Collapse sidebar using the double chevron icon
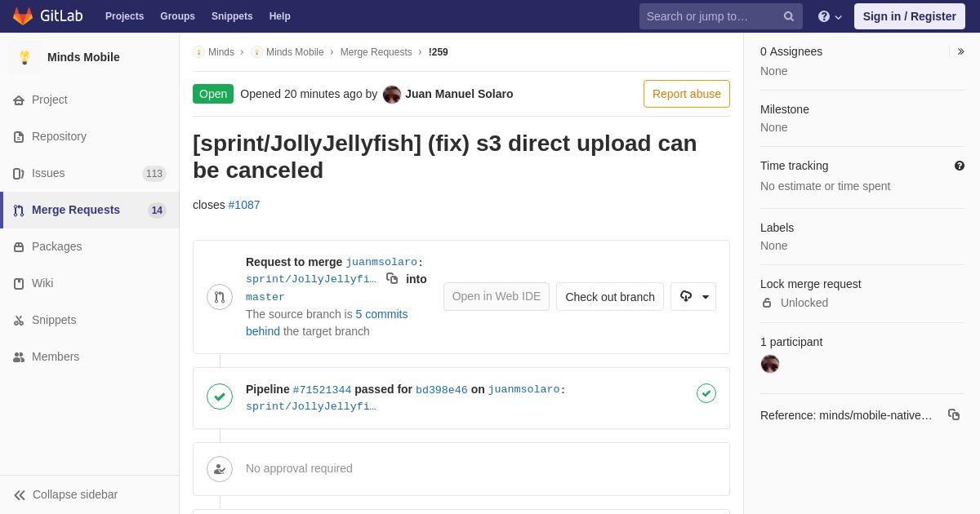Viewport: 980px width, 514px height. pyautogui.click(x=20, y=495)
